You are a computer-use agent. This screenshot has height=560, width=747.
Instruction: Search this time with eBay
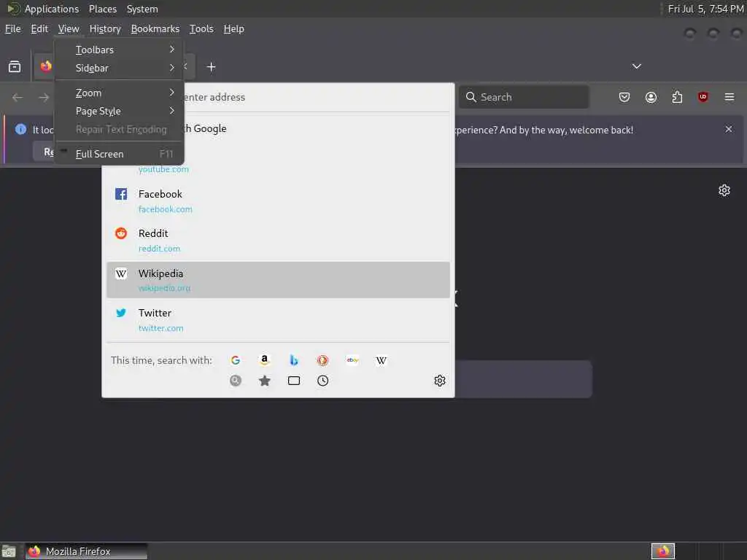[x=352, y=360]
